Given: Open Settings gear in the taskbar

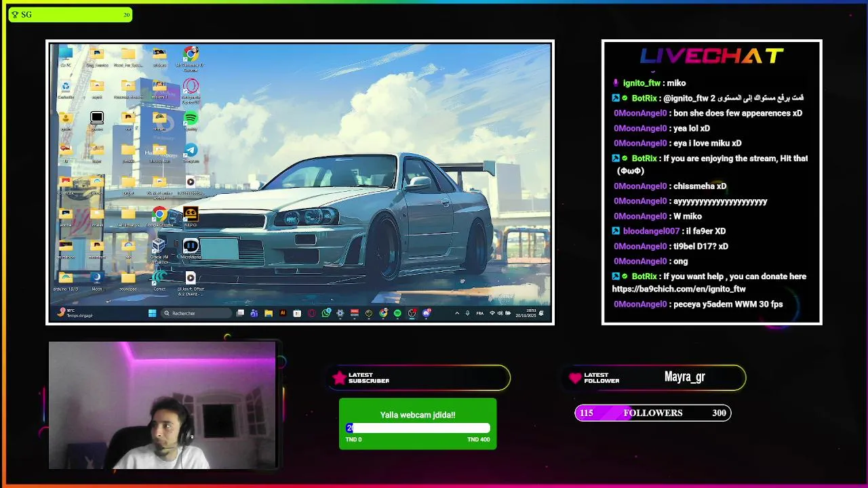Looking at the screenshot, I should [340, 313].
